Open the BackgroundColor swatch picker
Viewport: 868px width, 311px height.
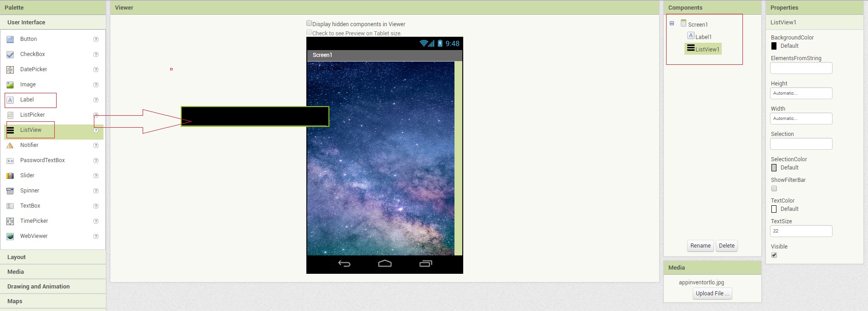(x=774, y=46)
